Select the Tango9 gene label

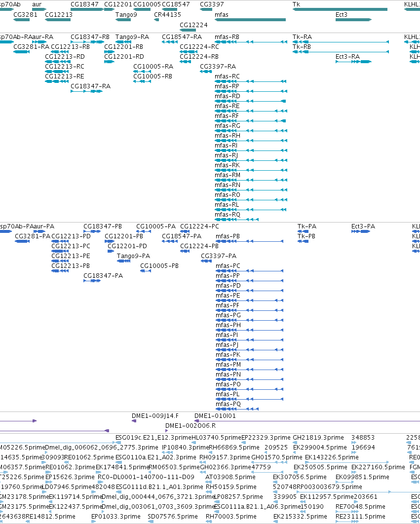pyautogui.click(x=126, y=15)
